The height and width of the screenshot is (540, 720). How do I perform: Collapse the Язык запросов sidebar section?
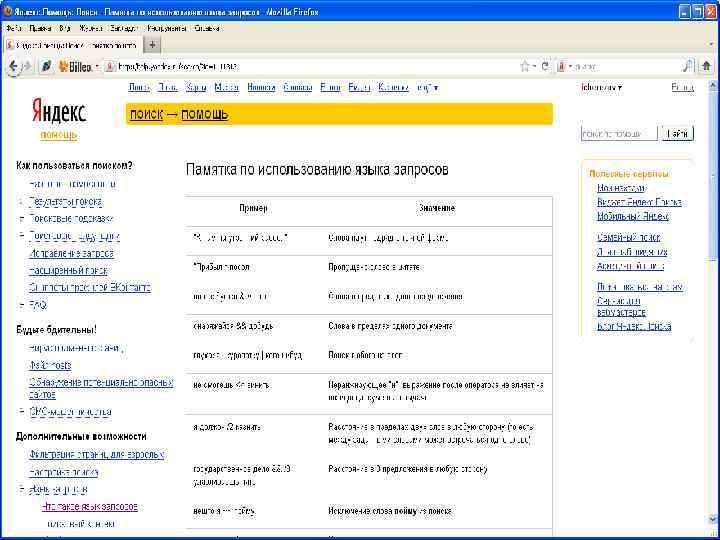21,489
